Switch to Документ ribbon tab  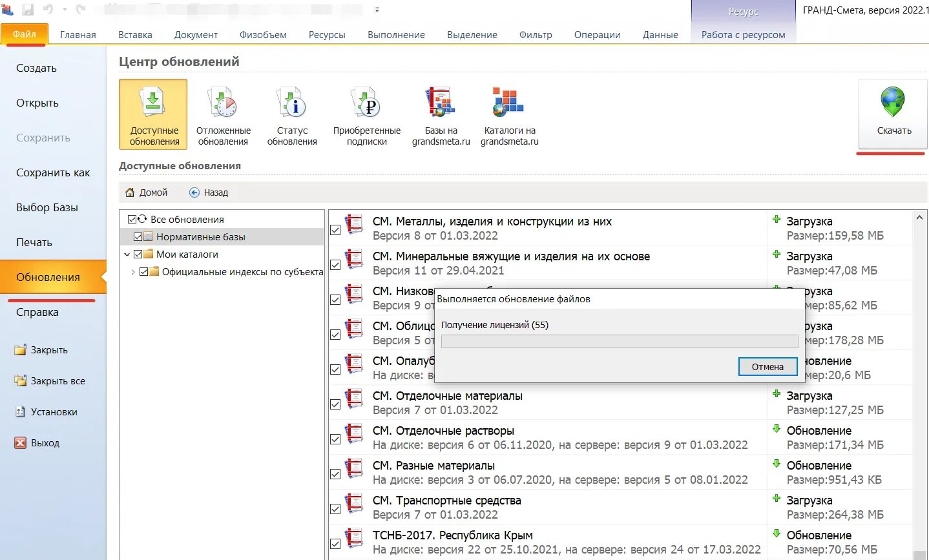point(196,35)
